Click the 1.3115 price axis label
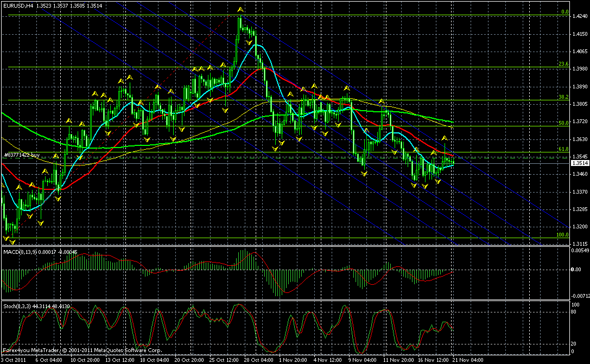 [580, 244]
